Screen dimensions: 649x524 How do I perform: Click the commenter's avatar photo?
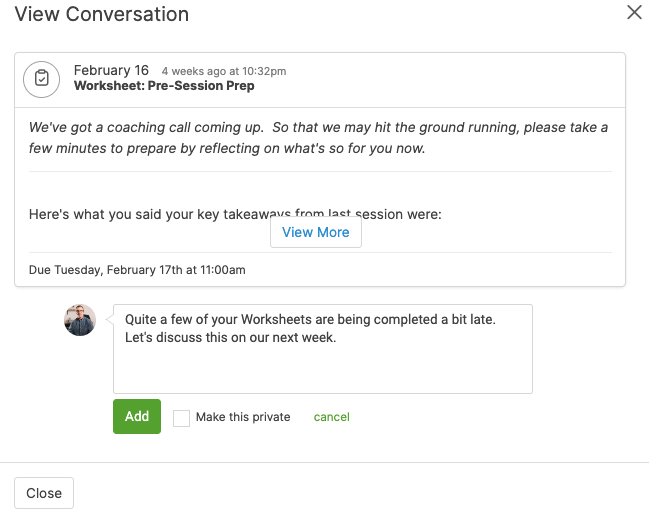coord(80,320)
